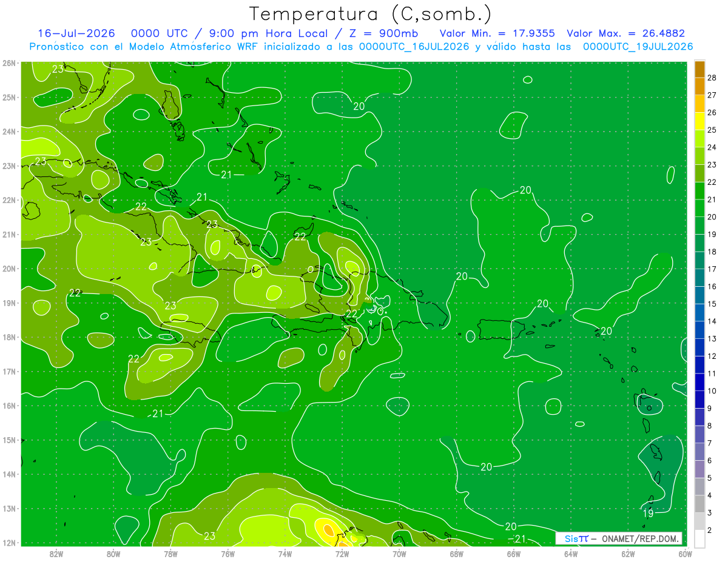Click the longitude label '76W'

(227, 553)
